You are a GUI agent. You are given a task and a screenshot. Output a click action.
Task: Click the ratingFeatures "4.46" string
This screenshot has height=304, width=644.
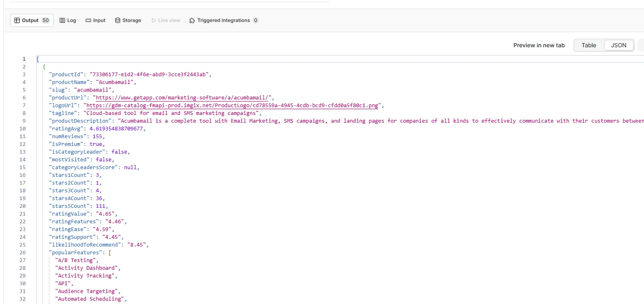point(115,222)
